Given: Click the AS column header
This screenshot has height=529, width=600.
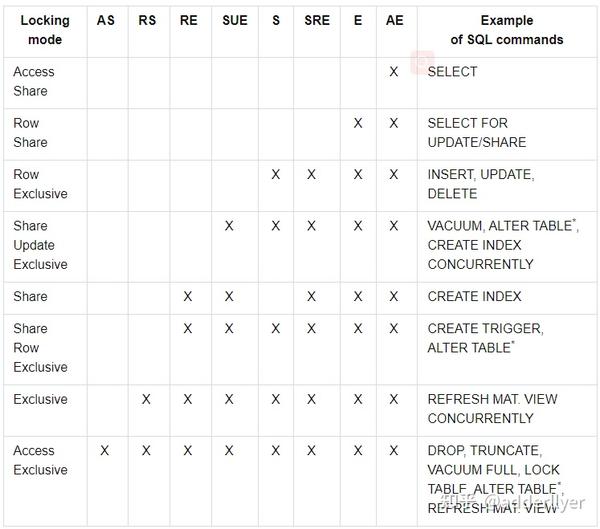Looking at the screenshot, I should pos(106,21).
